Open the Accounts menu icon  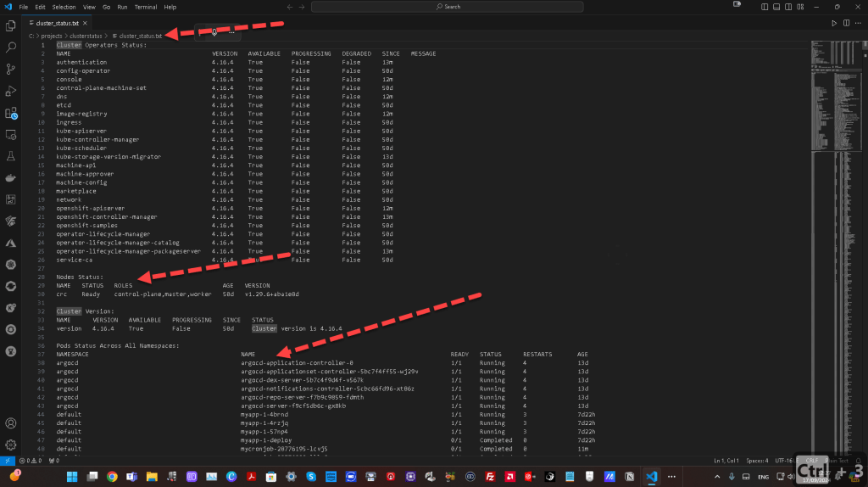pyautogui.click(x=10, y=423)
